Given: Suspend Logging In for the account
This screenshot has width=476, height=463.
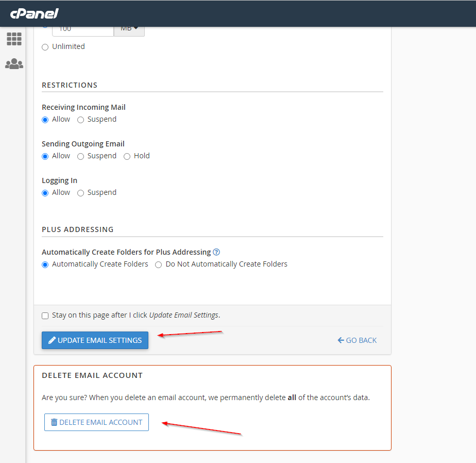Looking at the screenshot, I should (x=80, y=193).
